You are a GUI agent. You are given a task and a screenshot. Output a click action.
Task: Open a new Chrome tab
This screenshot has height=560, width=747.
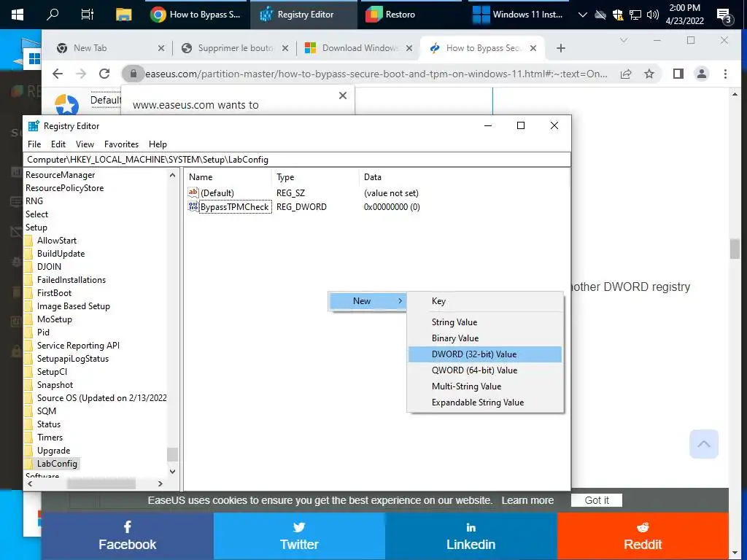tap(561, 48)
